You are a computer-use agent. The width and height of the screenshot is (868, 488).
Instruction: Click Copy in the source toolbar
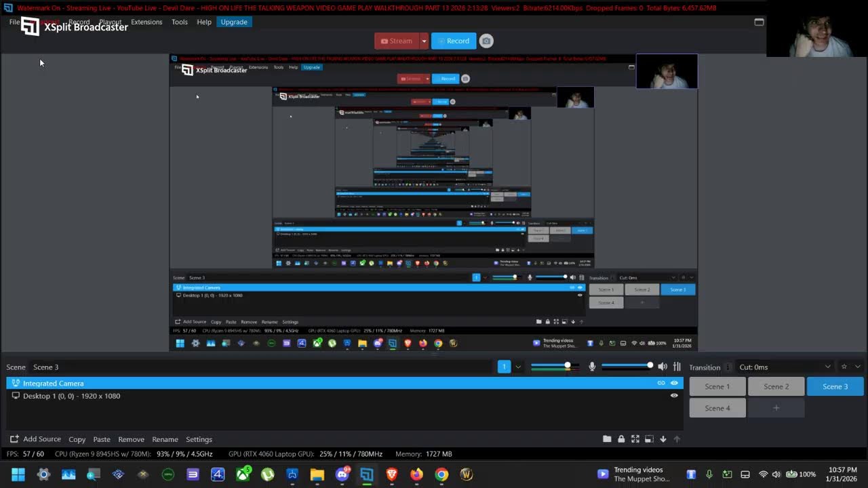(77, 439)
